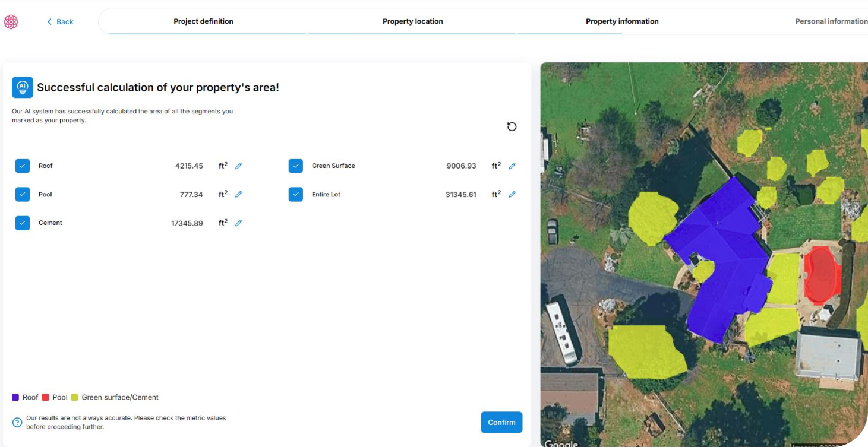Click the help question mark icon
This screenshot has height=447, width=868.
pos(17,423)
